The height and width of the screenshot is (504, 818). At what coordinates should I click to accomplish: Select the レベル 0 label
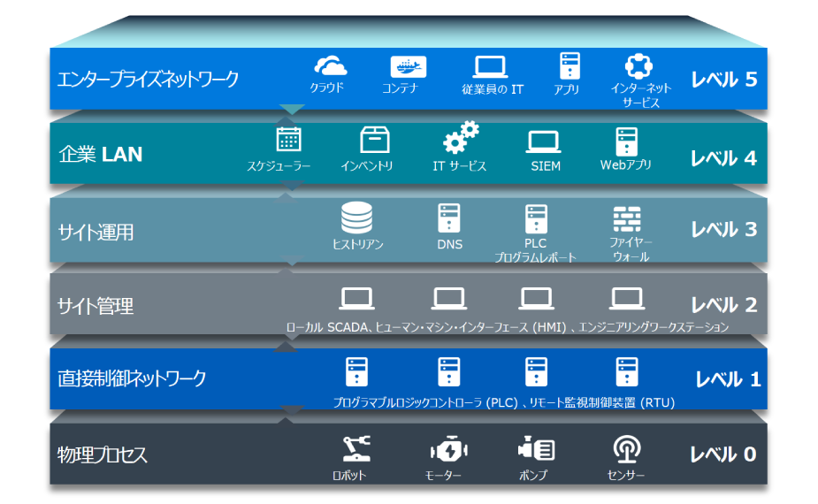coord(723,454)
